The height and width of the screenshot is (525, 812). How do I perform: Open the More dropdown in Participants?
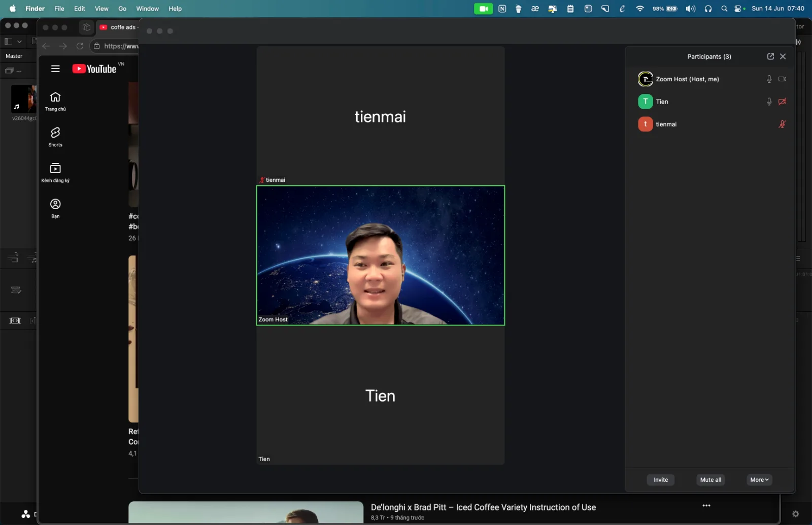click(x=759, y=480)
